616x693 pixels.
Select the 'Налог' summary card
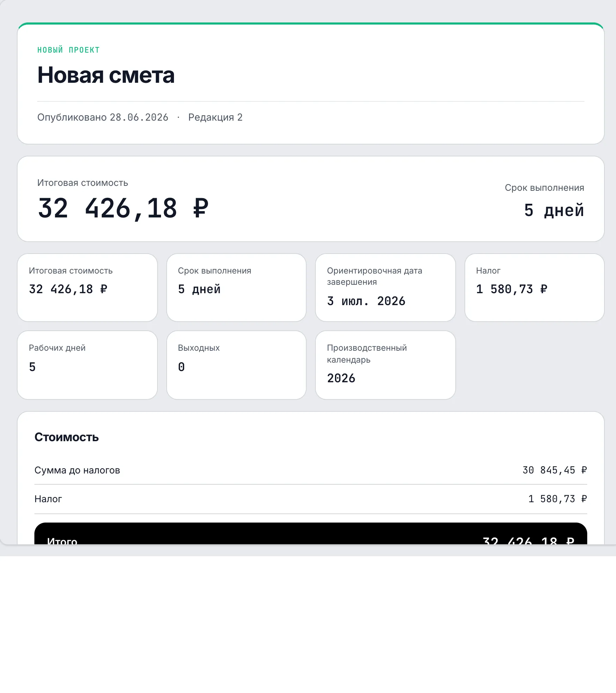tap(535, 288)
